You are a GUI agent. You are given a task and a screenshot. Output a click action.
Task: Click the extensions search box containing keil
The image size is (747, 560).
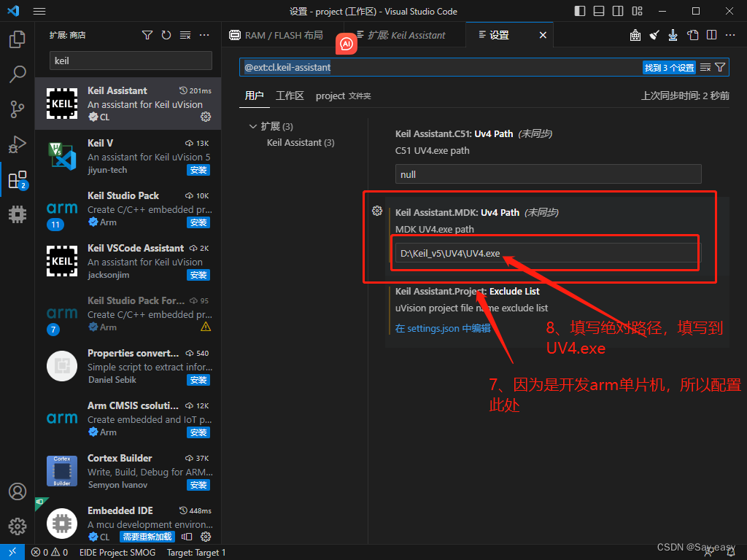click(x=131, y=61)
